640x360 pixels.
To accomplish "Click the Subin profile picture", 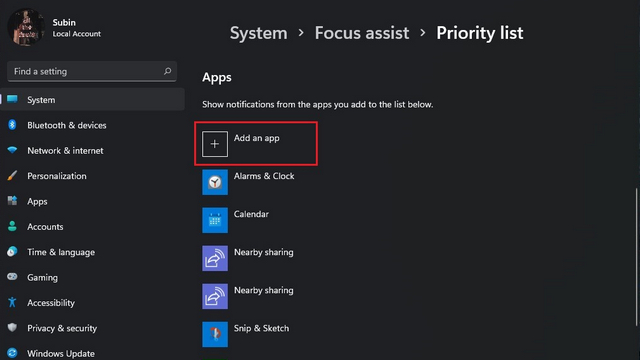I will point(26,27).
